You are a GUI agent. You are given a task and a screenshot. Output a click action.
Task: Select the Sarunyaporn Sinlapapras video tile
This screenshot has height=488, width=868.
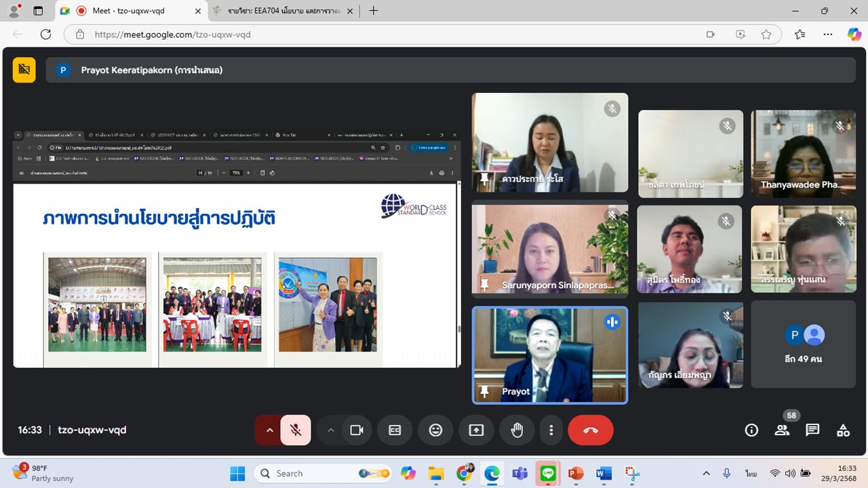[550, 250]
